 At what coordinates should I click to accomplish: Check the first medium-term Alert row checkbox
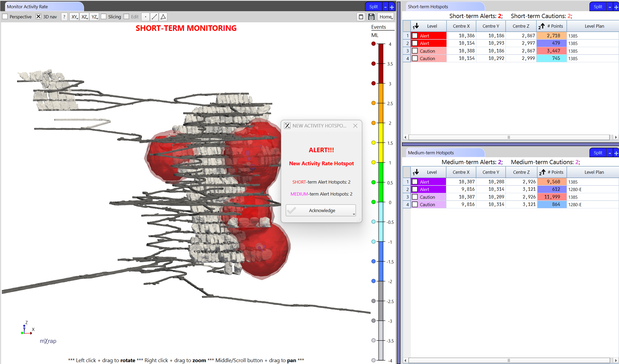point(415,182)
